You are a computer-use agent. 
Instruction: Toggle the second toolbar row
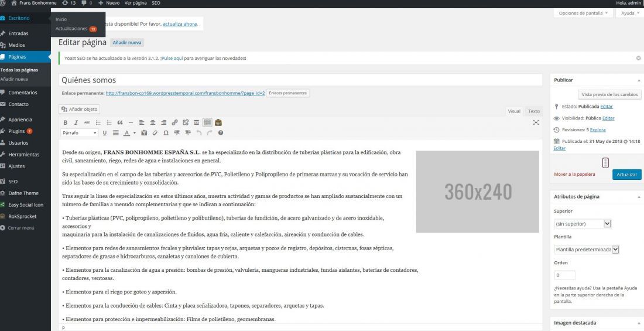click(207, 122)
